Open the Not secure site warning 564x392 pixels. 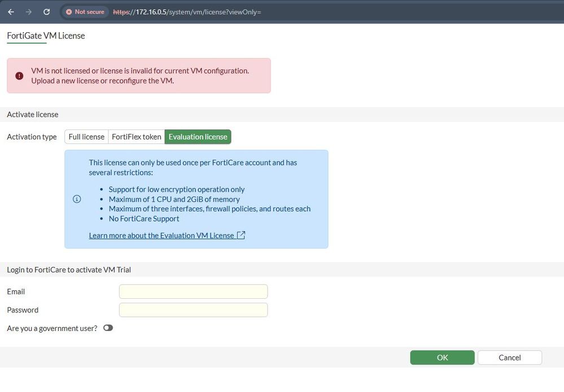tap(85, 11)
